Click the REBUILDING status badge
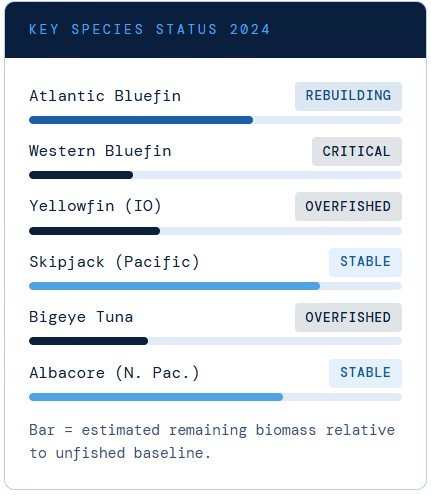Image resolution: width=431 pixels, height=495 pixels. tap(348, 96)
